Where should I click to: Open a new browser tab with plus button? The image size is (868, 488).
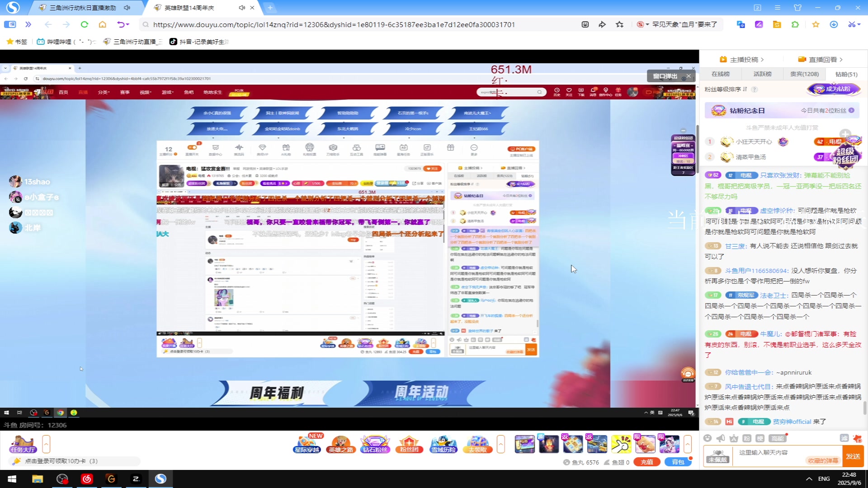(x=270, y=8)
